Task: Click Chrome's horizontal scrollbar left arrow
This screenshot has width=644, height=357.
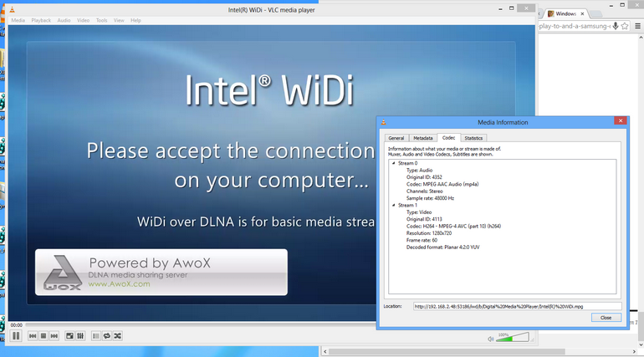Action: tap(325, 352)
